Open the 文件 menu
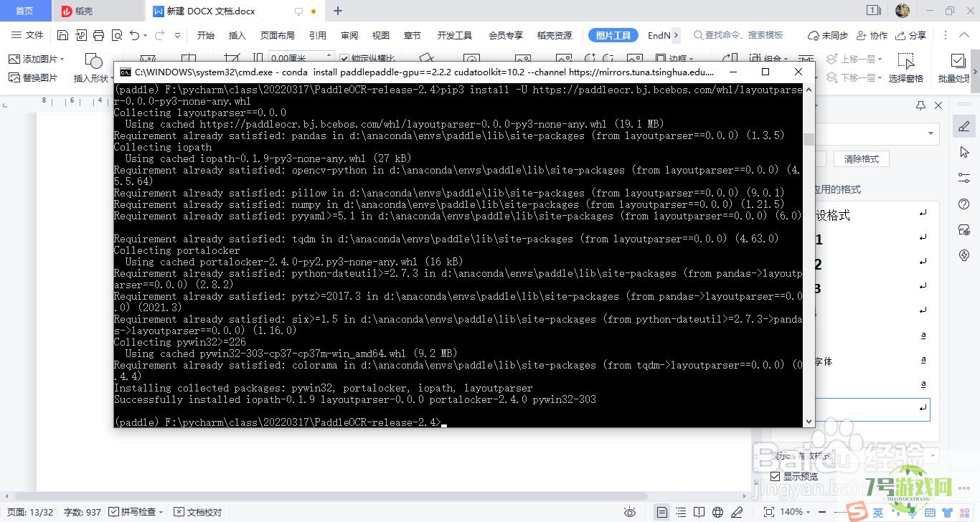The width and height of the screenshot is (980, 522). [28, 35]
